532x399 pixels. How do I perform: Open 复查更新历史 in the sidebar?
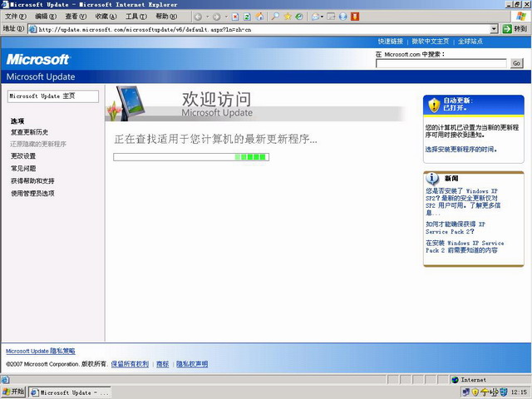click(x=30, y=132)
